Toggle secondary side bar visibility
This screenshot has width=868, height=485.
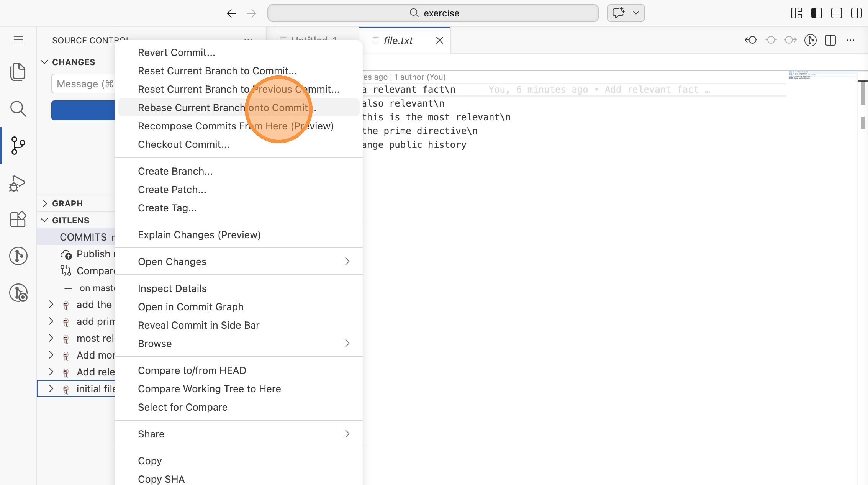coord(856,13)
